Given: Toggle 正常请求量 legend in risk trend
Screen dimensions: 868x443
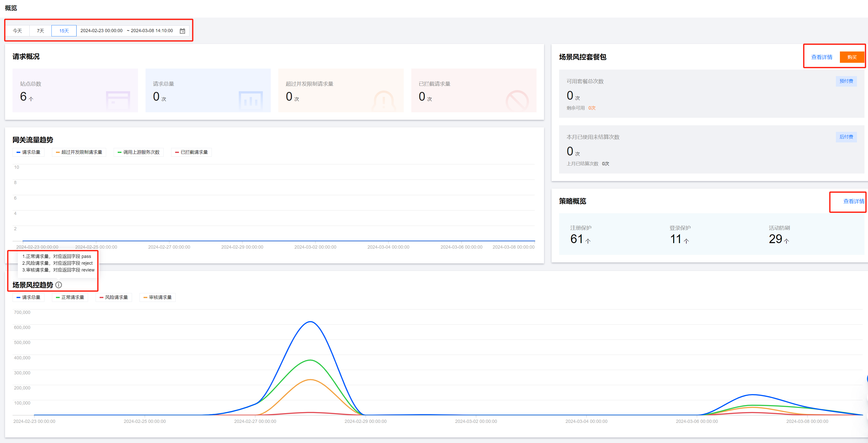Looking at the screenshot, I should pos(70,297).
